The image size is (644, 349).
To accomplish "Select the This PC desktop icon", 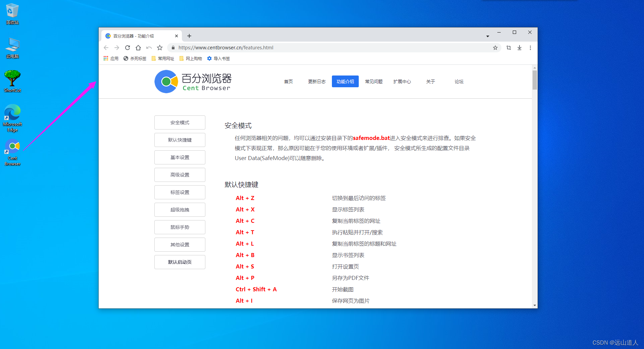I will click(12, 48).
